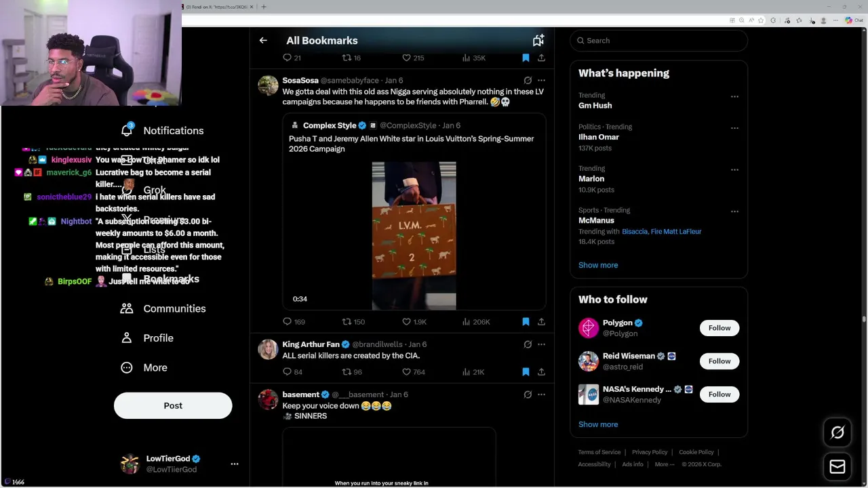
Task: Go back with the All Bookmarks arrow
Action: click(263, 41)
